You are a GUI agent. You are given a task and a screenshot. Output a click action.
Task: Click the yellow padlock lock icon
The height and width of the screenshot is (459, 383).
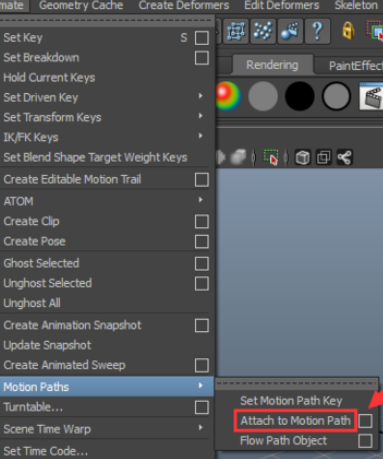(348, 31)
